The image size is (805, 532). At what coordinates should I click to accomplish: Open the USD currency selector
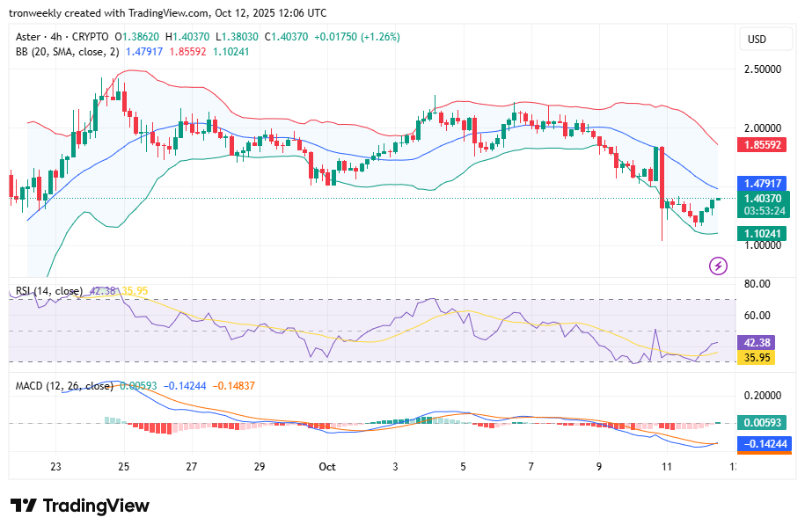(x=757, y=40)
